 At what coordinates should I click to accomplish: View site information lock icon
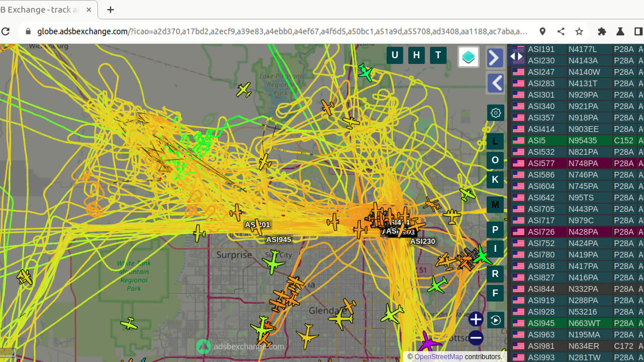coord(28,31)
